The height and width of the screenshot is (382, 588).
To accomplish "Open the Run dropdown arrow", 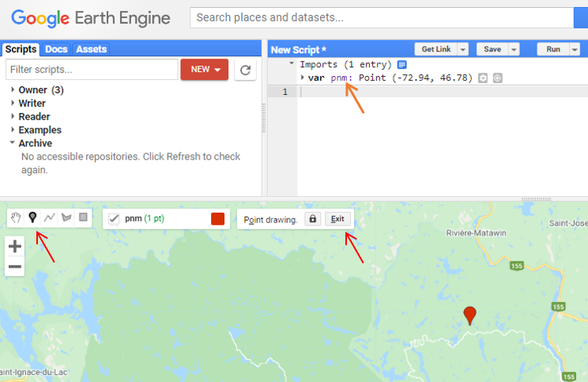I will click(x=575, y=49).
